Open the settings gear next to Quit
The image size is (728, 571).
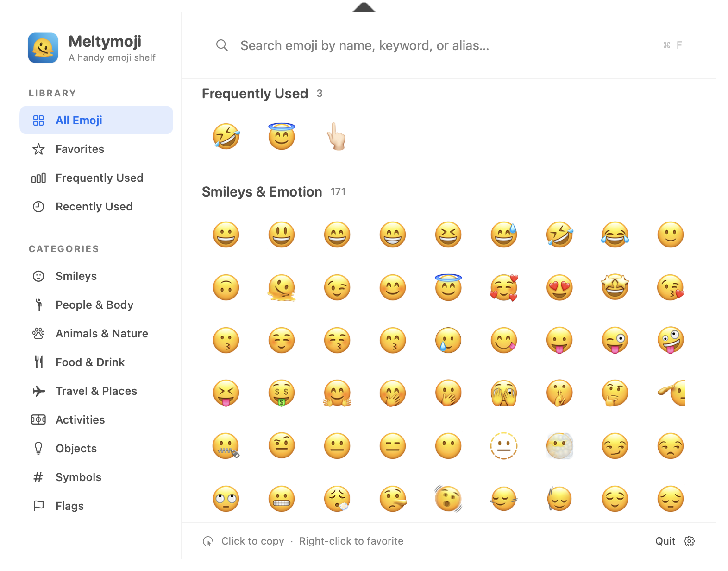point(689,541)
